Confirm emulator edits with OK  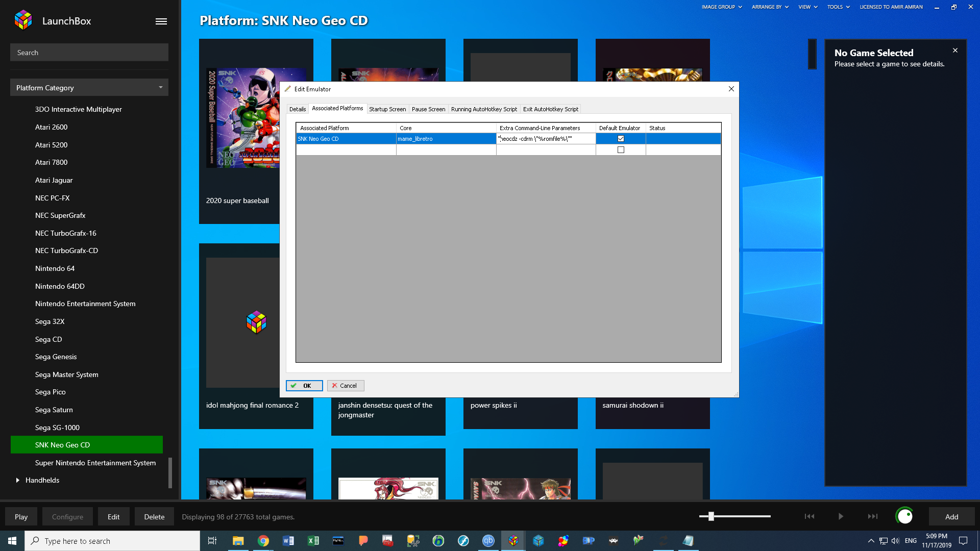point(304,386)
